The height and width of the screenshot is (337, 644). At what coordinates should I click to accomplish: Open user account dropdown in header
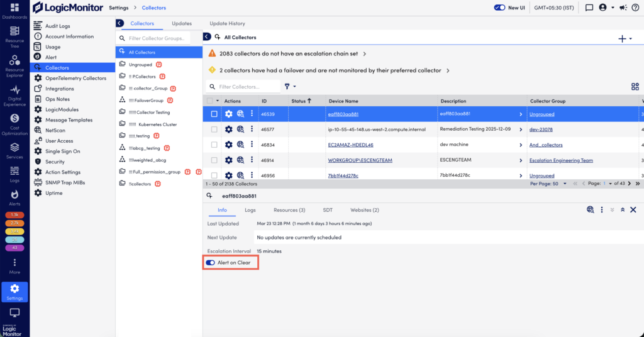[x=606, y=8]
